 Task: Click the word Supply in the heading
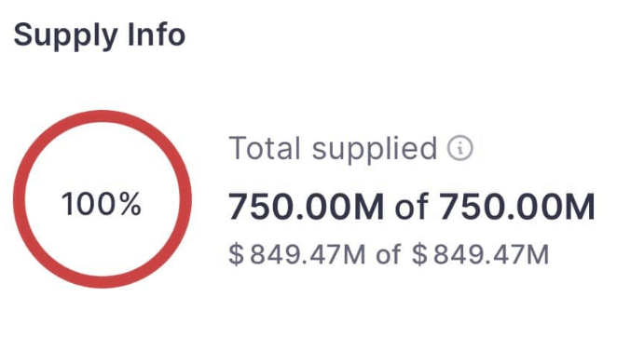tap(66, 36)
